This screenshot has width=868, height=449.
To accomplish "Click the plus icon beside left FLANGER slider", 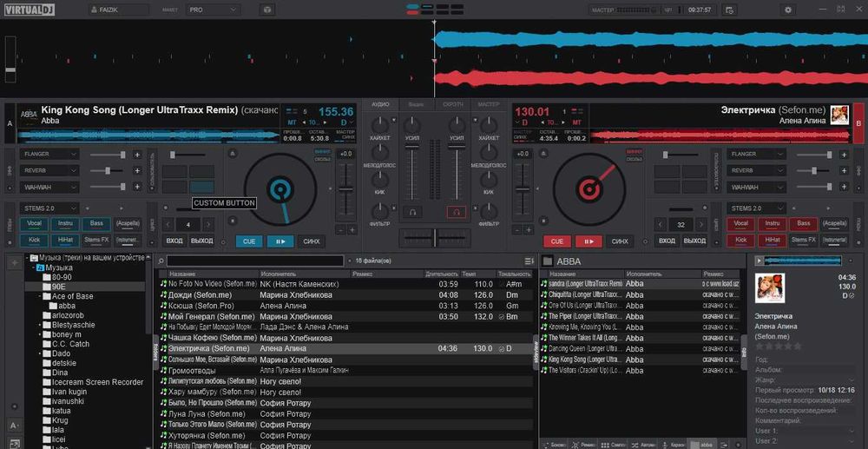I will tap(137, 155).
